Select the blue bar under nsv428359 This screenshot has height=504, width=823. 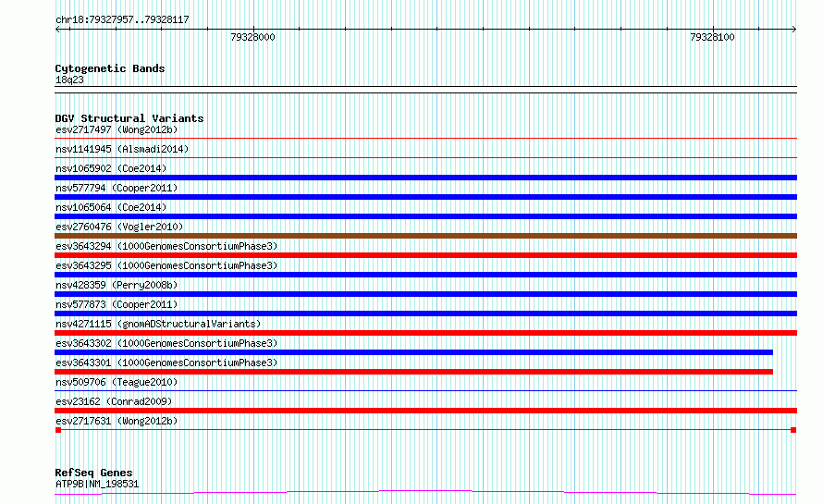point(425,294)
